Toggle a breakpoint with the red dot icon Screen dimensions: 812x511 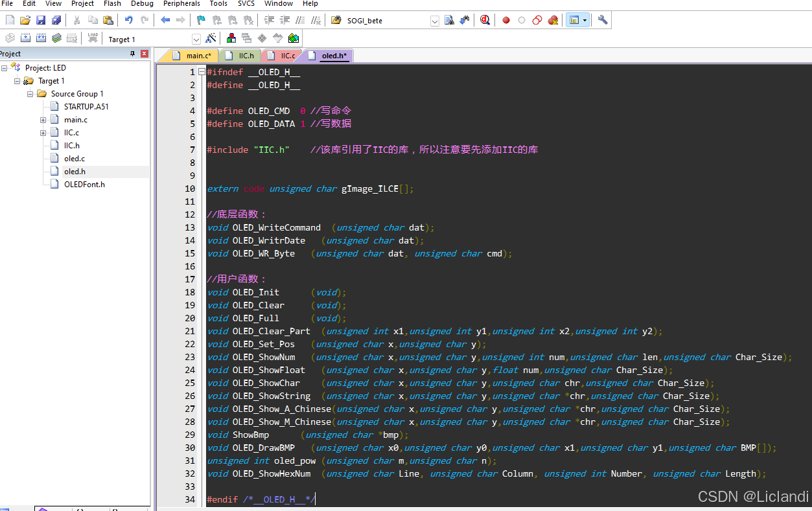506,20
